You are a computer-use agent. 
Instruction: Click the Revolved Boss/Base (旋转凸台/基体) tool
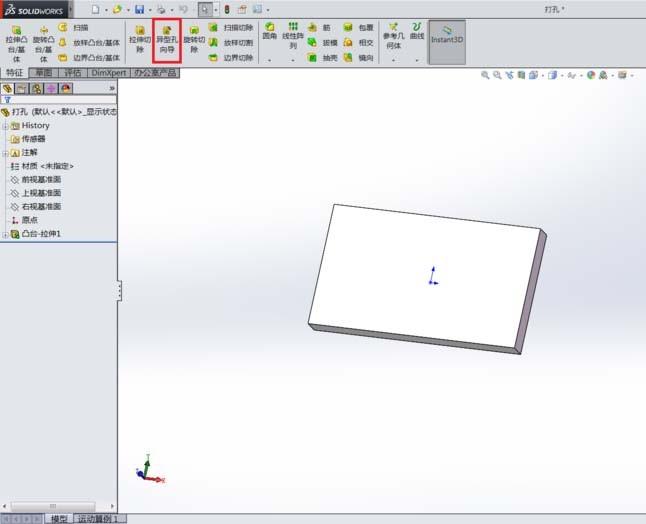tap(43, 43)
